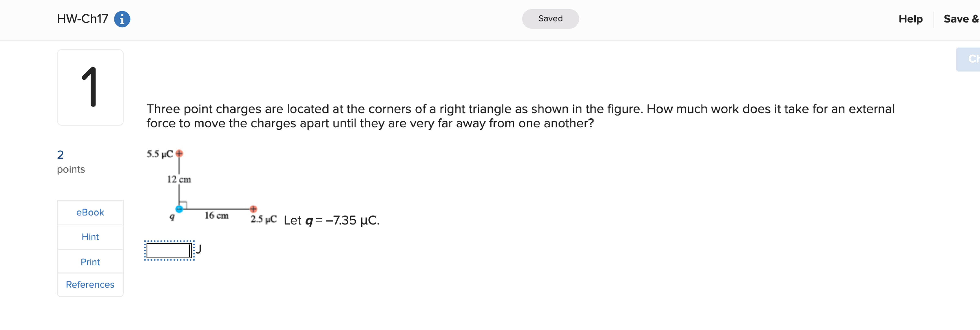
Task: Click the J unit label beside the answer box
Action: click(x=199, y=249)
